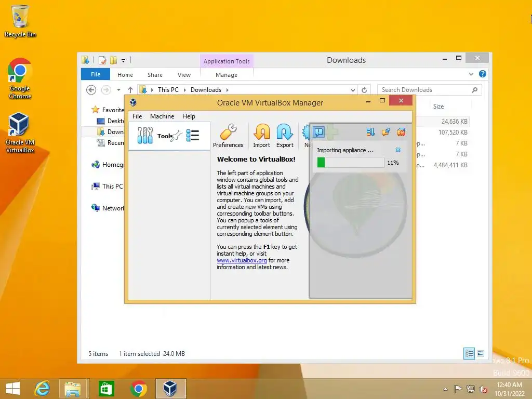Select Homegroup in the navigation pane
The image size is (532, 399).
(108, 165)
